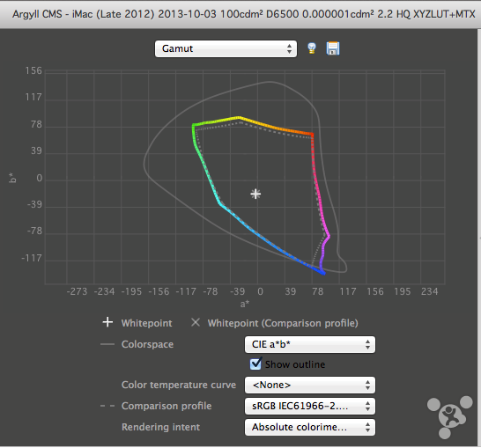Click the 'Rendering intent' label

click(160, 427)
